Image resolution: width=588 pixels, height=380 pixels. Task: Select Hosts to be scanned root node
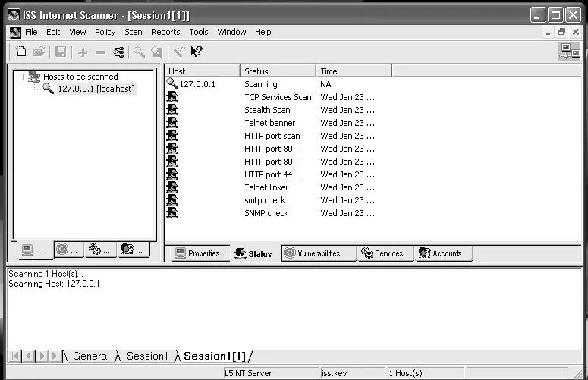pos(80,77)
